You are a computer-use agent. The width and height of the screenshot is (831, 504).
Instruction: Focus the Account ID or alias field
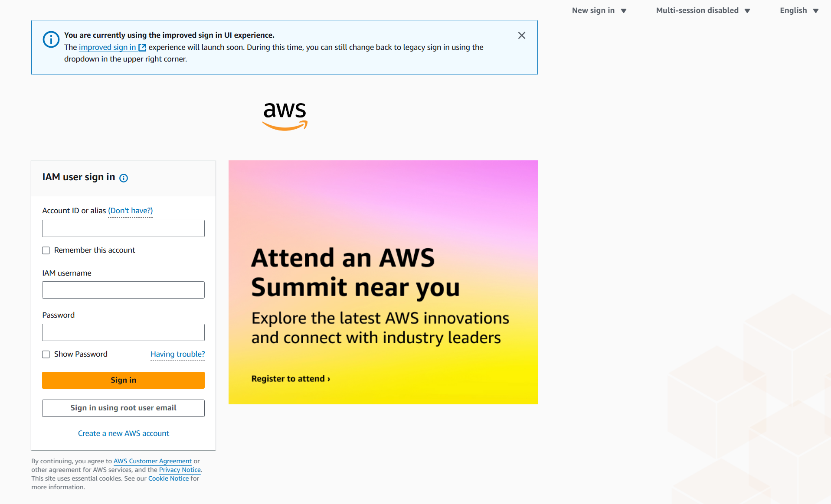click(123, 228)
